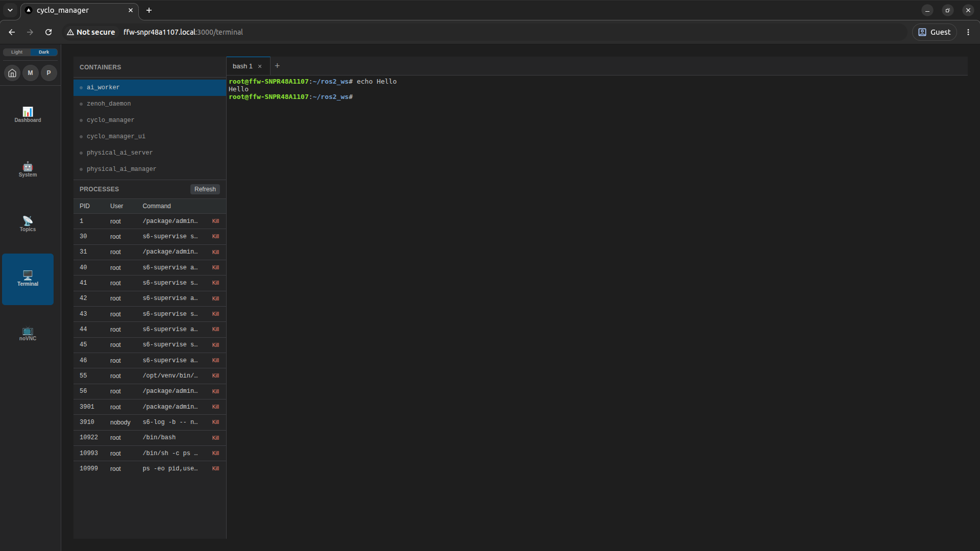Kill process with PID 40
Screen dimensions: 980x551
(x=215, y=268)
